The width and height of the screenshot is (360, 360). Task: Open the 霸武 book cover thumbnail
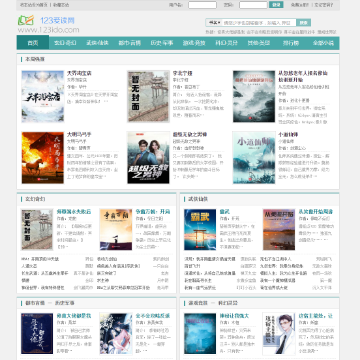(200, 230)
